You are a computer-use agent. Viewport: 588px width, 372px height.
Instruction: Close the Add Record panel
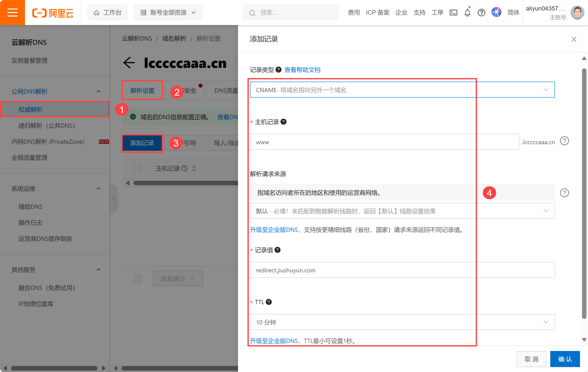pos(574,39)
